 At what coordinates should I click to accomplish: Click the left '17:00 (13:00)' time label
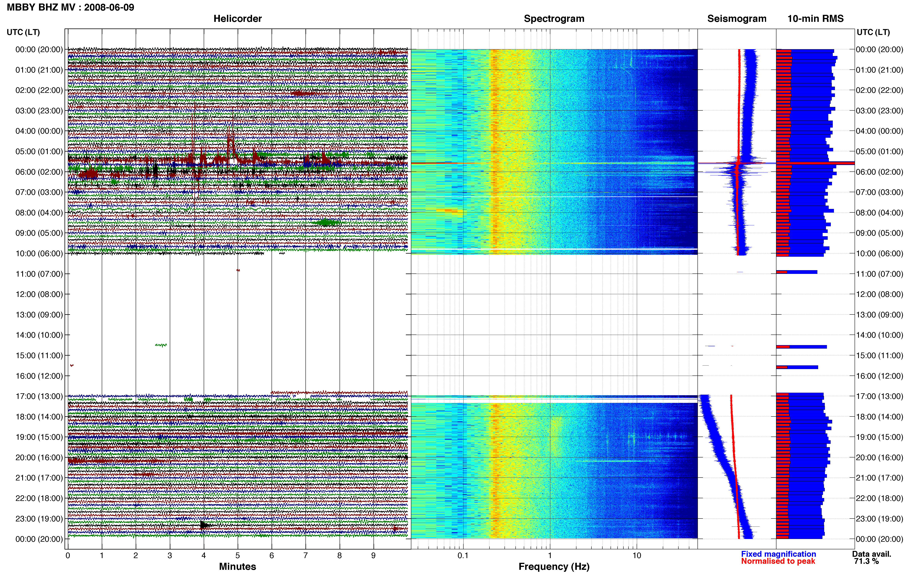coord(39,396)
